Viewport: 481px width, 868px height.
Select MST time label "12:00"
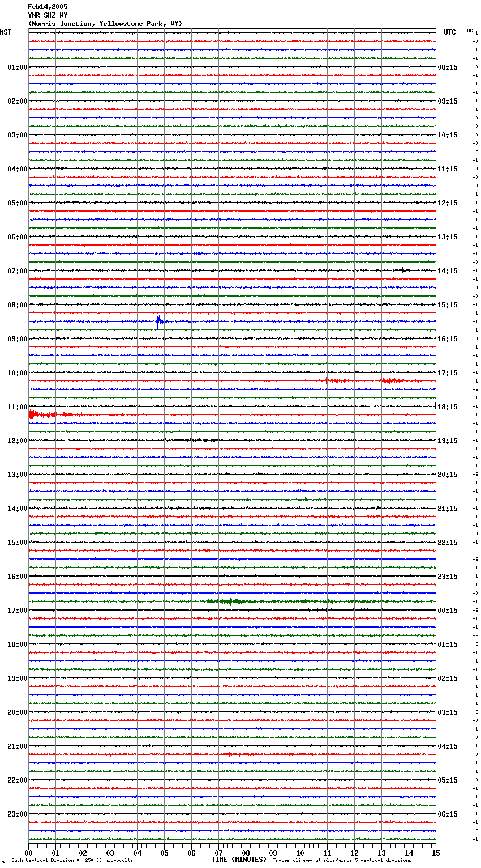tap(18, 441)
